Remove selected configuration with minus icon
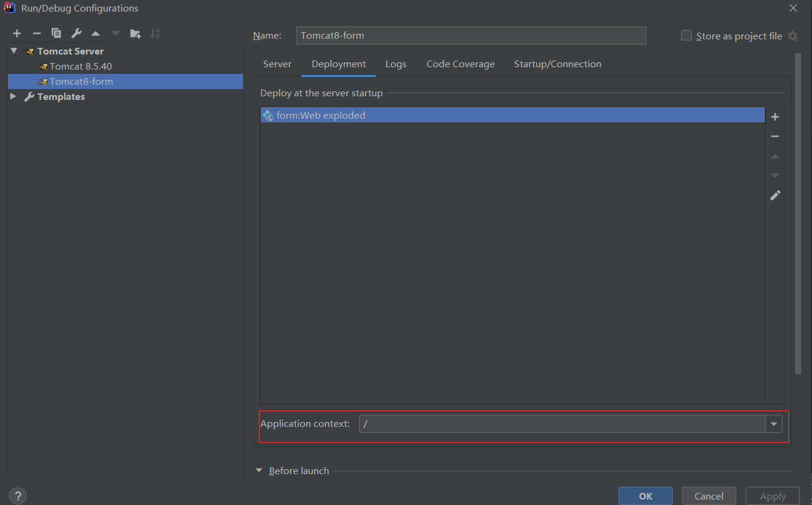Screen dimensions: 812x505 click(36, 33)
